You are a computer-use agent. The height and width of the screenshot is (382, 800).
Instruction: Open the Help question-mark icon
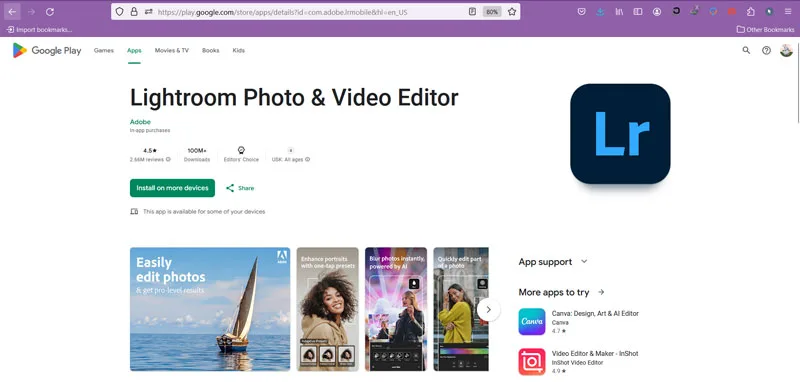[766, 50]
